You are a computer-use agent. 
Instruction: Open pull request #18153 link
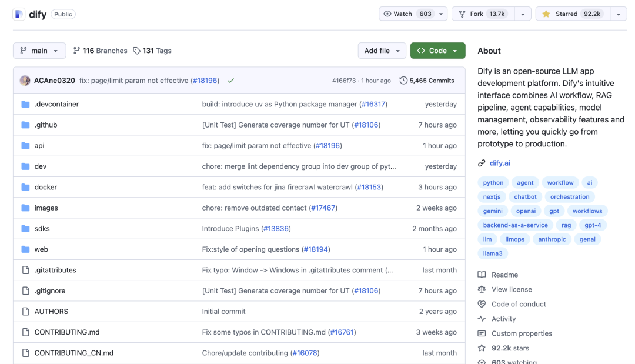pos(369,187)
